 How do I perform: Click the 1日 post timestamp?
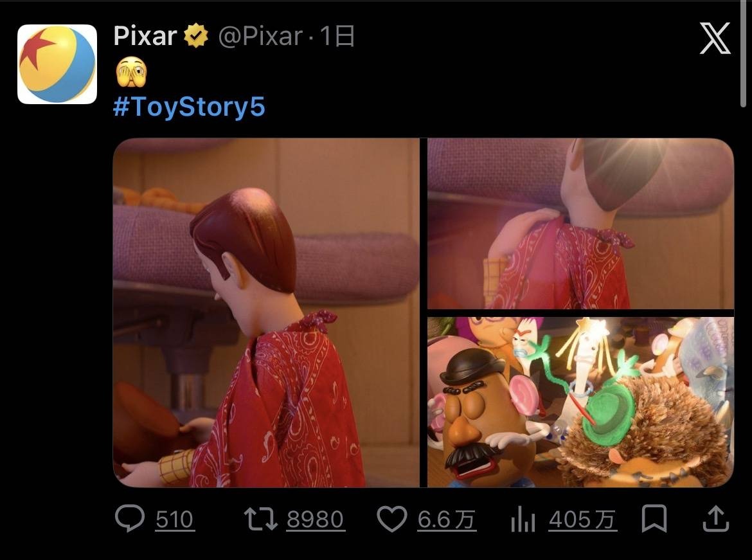click(337, 37)
